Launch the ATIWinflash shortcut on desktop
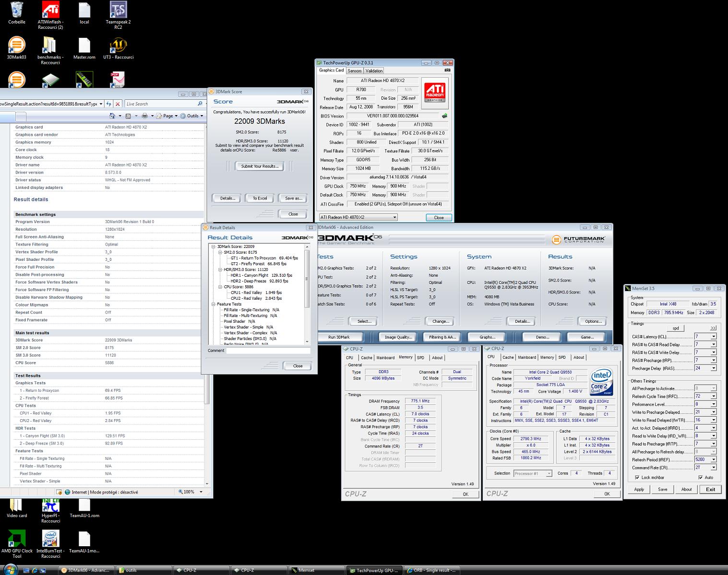 (50, 15)
